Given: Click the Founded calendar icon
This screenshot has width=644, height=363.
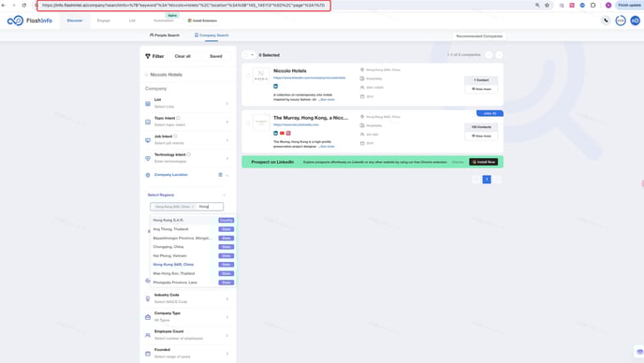Looking at the screenshot, I should pyautogui.click(x=148, y=354).
